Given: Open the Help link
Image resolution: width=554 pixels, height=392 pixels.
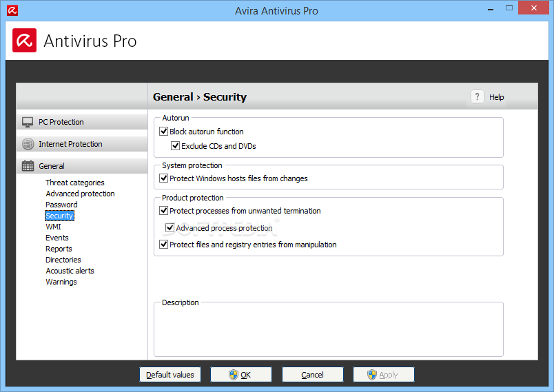Looking at the screenshot, I should click(496, 97).
